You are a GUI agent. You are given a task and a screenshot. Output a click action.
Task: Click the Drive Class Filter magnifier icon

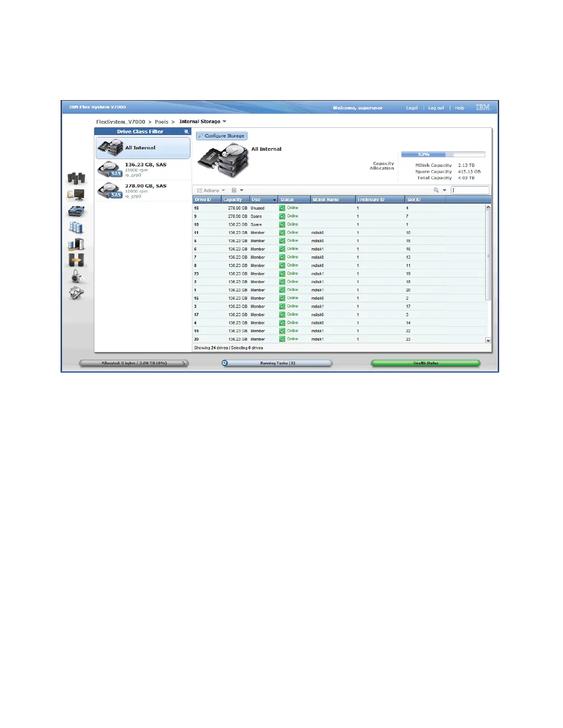point(187,132)
